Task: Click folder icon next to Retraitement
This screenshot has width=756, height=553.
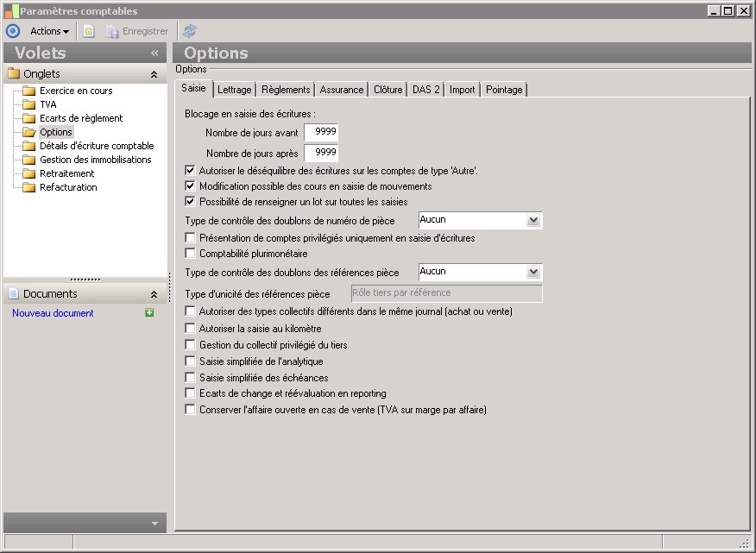Action: [29, 173]
